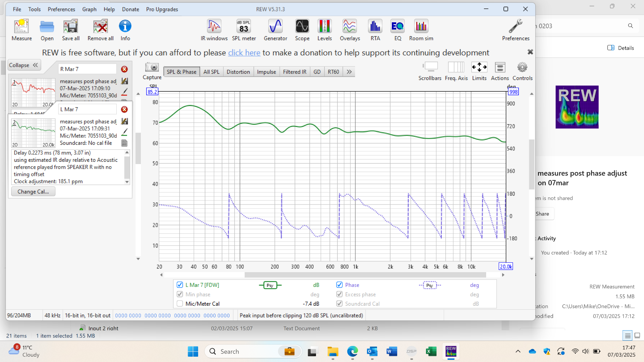Click the SPL top limit 85.2 box

point(152,92)
